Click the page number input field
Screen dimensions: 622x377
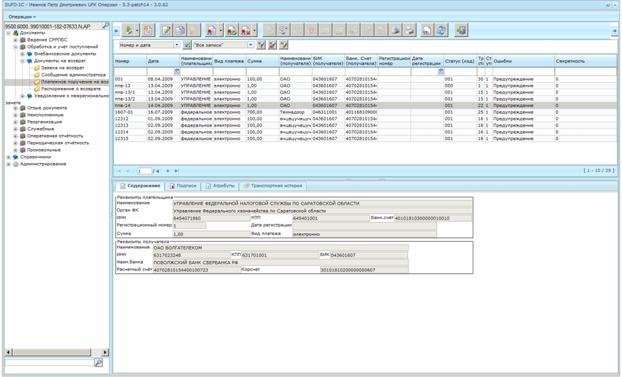pos(144,171)
